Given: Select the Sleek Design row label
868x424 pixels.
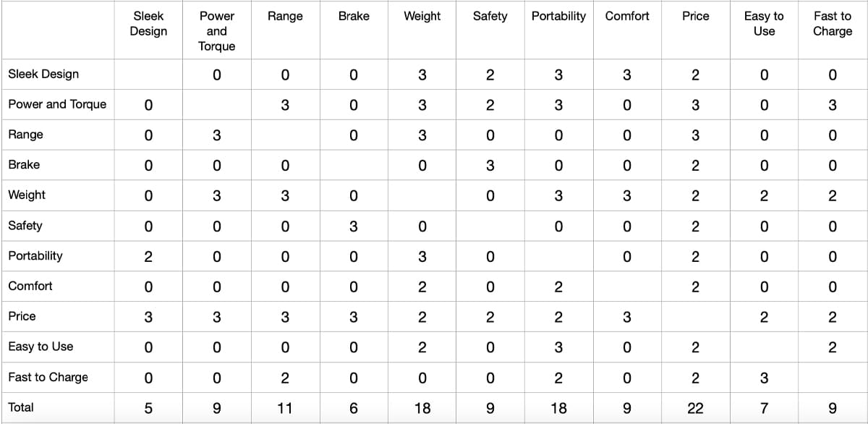Looking at the screenshot, I should tap(43, 74).
